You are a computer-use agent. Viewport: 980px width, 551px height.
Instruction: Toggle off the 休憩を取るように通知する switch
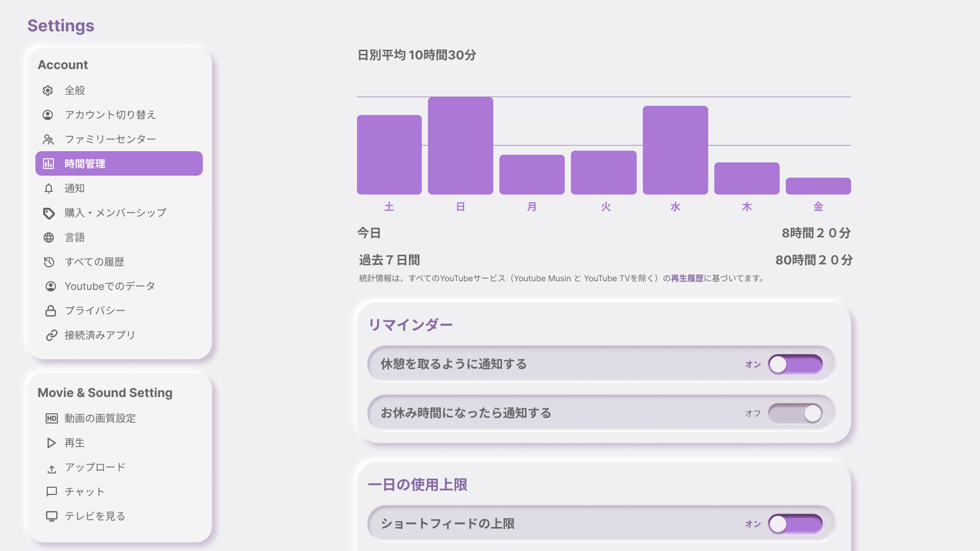click(795, 364)
